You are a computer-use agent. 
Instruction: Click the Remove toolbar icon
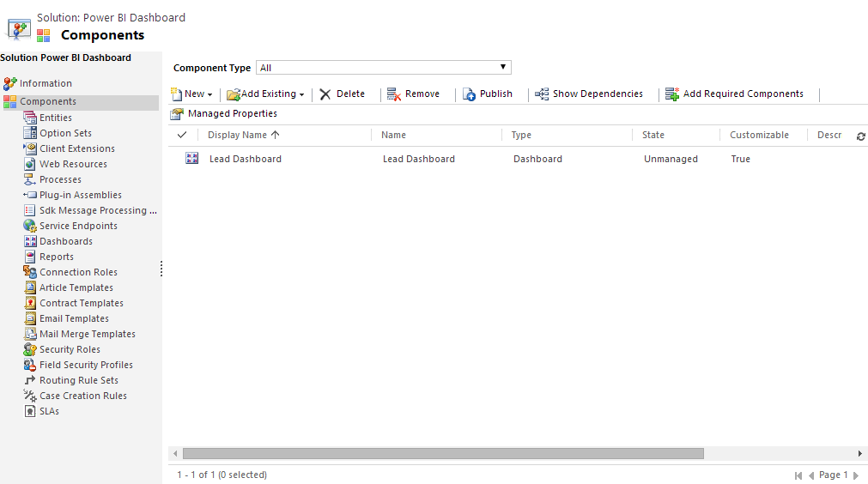click(x=394, y=94)
